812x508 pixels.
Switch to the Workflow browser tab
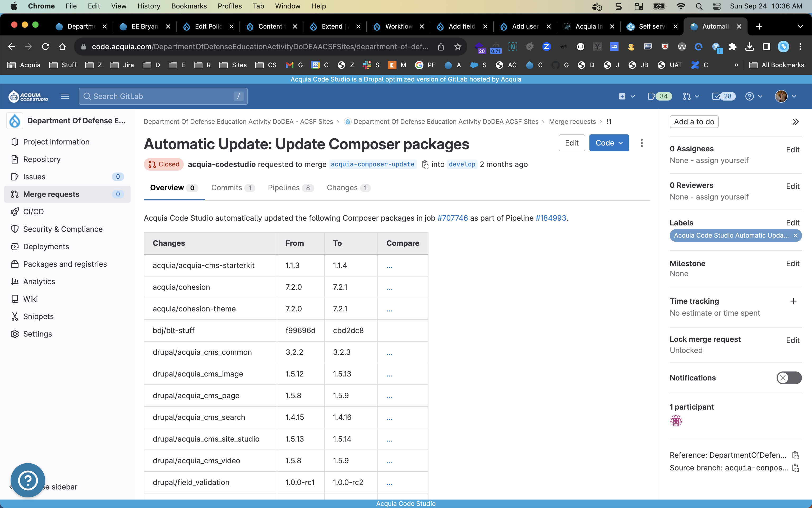coord(398,26)
